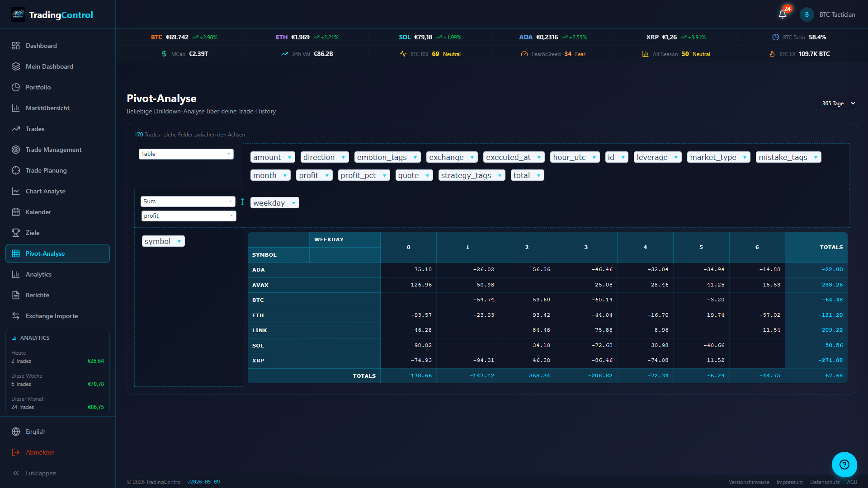This screenshot has width=868, height=488.
Task: Toggle row sort order arrow icon
Action: tap(242, 202)
